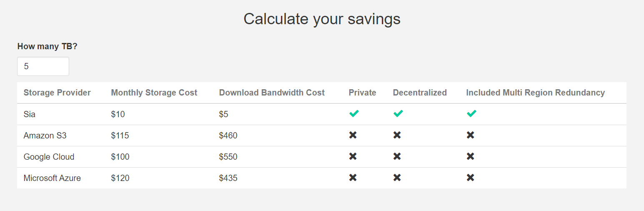Select the Microsoft Azure row name
The height and width of the screenshot is (211, 644).
click(52, 178)
